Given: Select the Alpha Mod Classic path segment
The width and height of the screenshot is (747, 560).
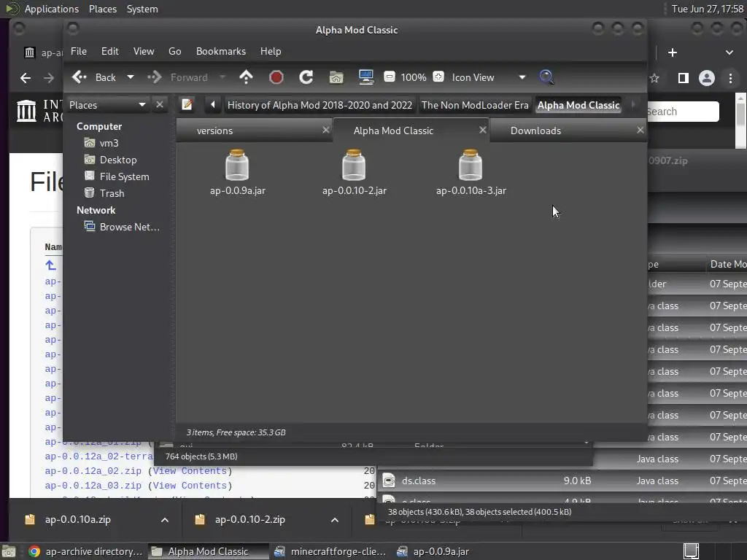Looking at the screenshot, I should (x=578, y=105).
